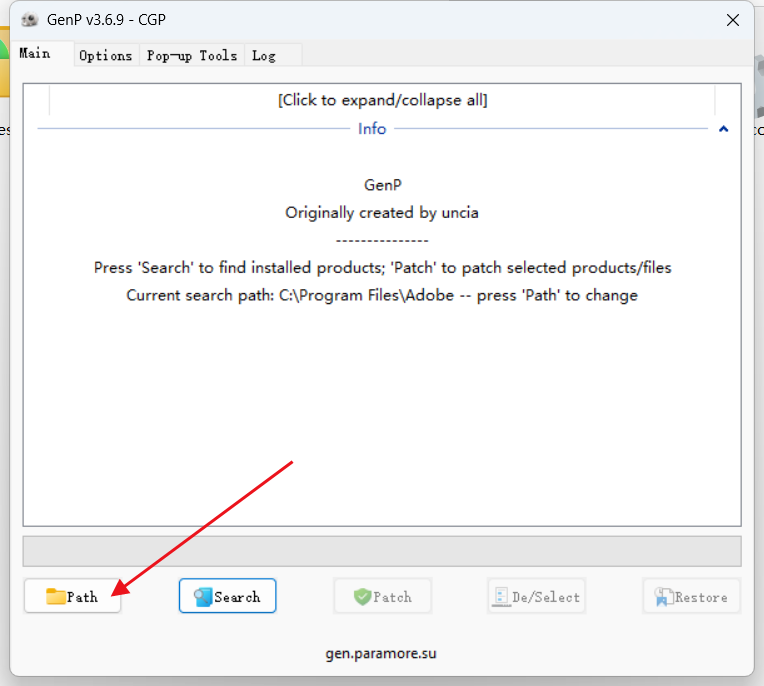This screenshot has height=686, width=764.
Task: Click the GenP app icon in title bar
Action: (x=30, y=20)
